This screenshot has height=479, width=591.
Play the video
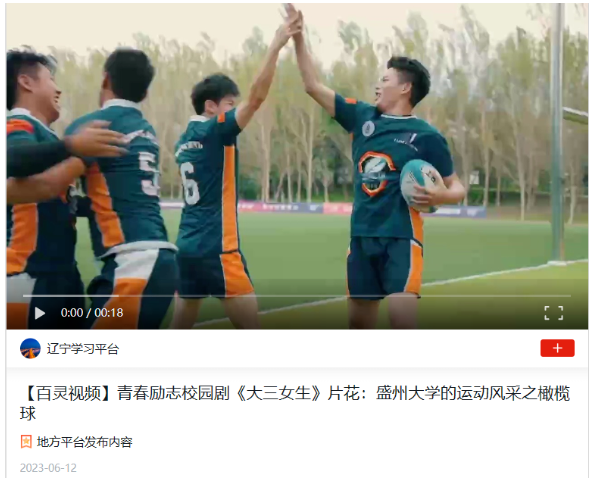point(40,313)
